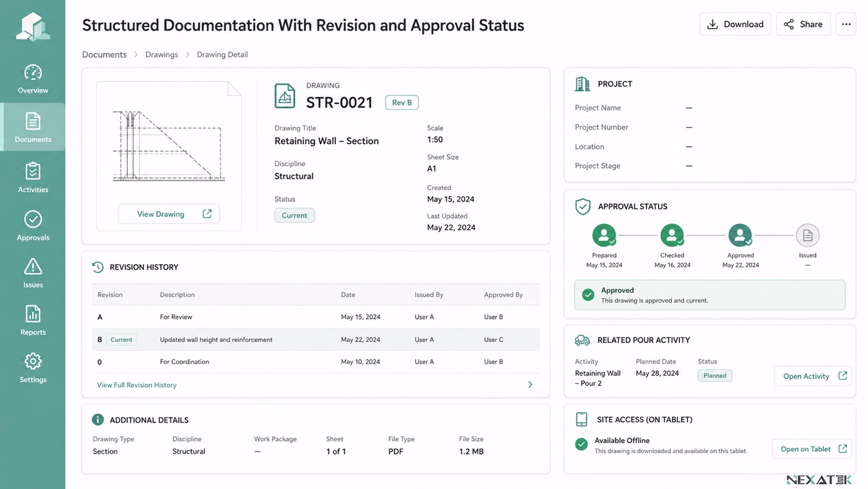This screenshot has height=489, width=868.
Task: Click green checkmark in Approved banner
Action: 588,295
